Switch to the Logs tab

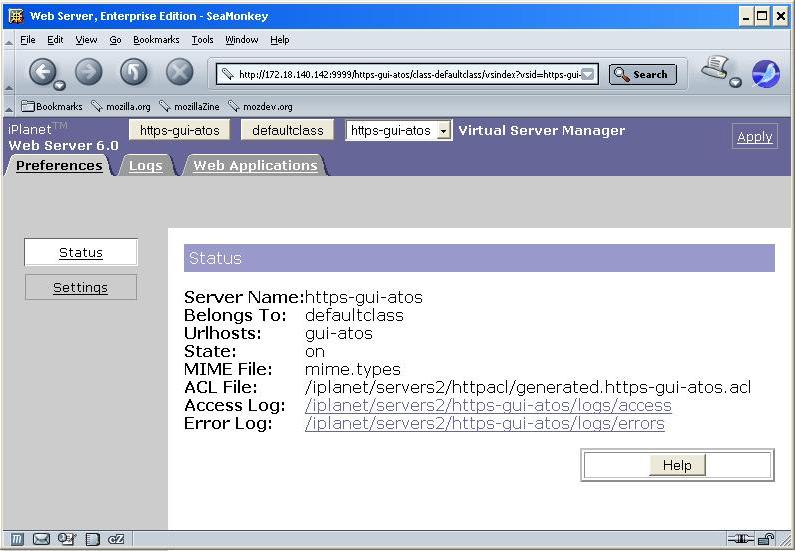click(x=146, y=166)
